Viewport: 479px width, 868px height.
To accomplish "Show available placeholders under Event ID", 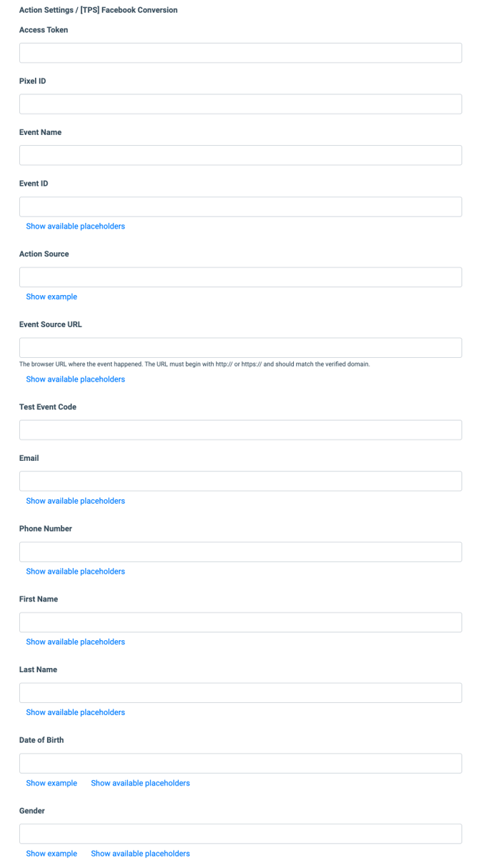I will [x=75, y=226].
